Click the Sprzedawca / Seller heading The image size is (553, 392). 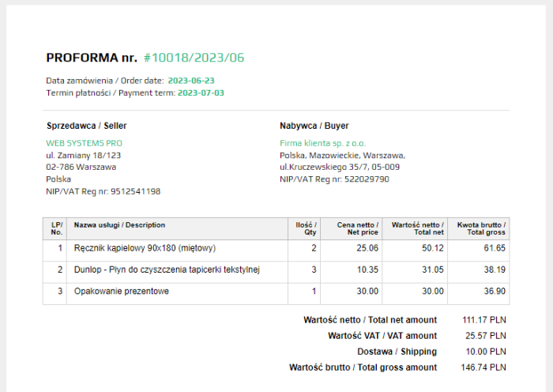tap(86, 126)
